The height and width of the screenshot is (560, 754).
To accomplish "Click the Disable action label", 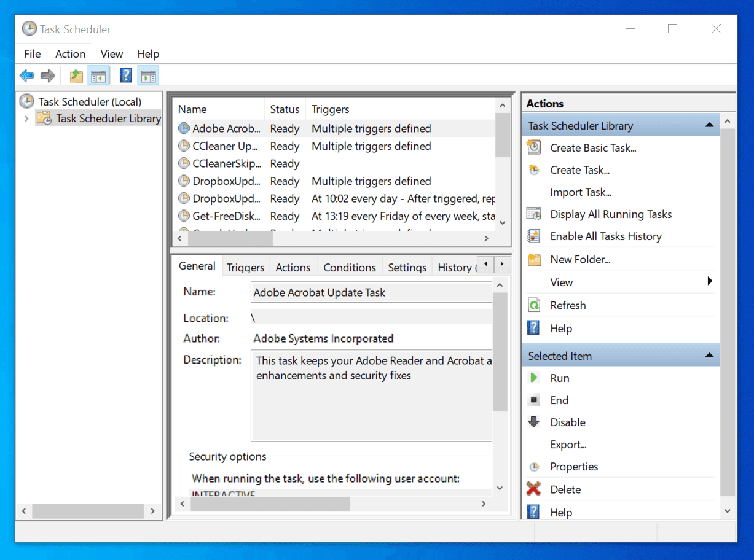I will (x=568, y=422).
